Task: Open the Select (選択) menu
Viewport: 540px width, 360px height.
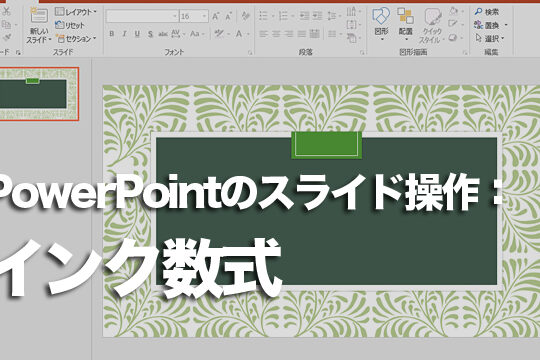Action: 489,38
